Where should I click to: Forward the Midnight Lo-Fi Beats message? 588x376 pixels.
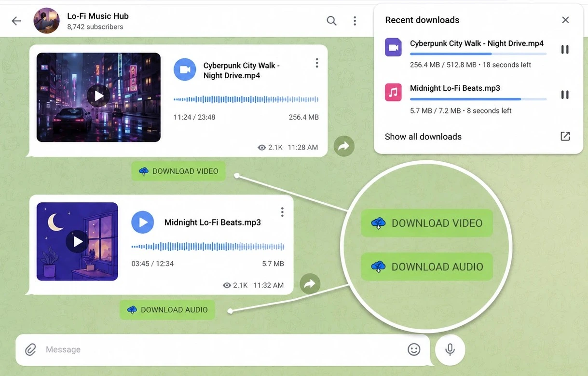310,284
